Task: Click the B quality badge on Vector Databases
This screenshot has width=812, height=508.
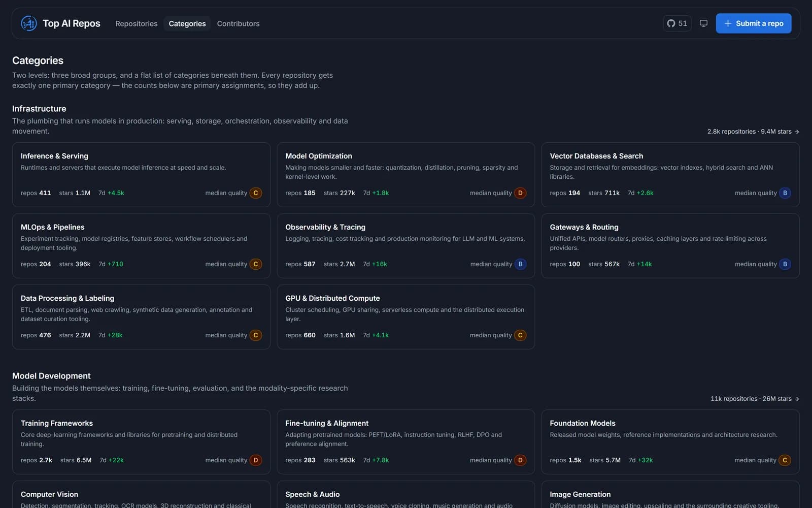Action: coord(785,193)
